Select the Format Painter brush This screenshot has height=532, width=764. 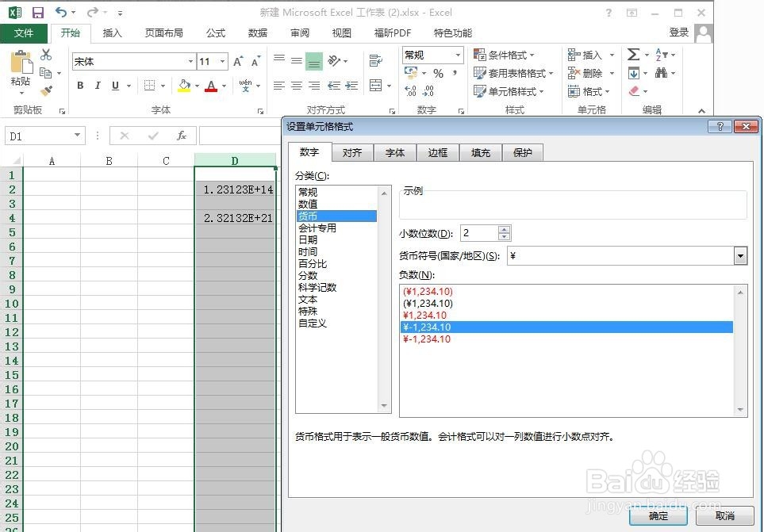pos(46,90)
